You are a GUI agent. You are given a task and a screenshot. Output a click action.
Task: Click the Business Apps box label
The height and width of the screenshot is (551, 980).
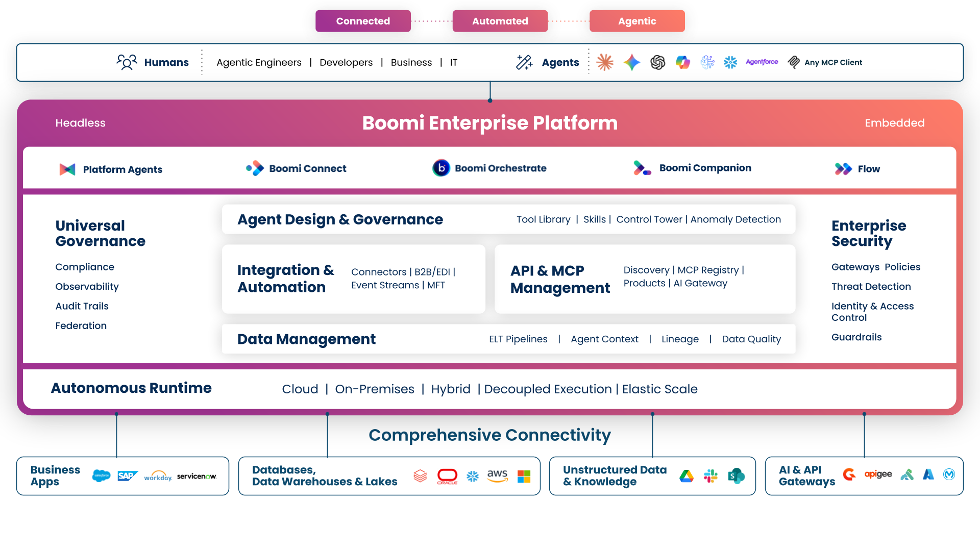[x=55, y=475]
